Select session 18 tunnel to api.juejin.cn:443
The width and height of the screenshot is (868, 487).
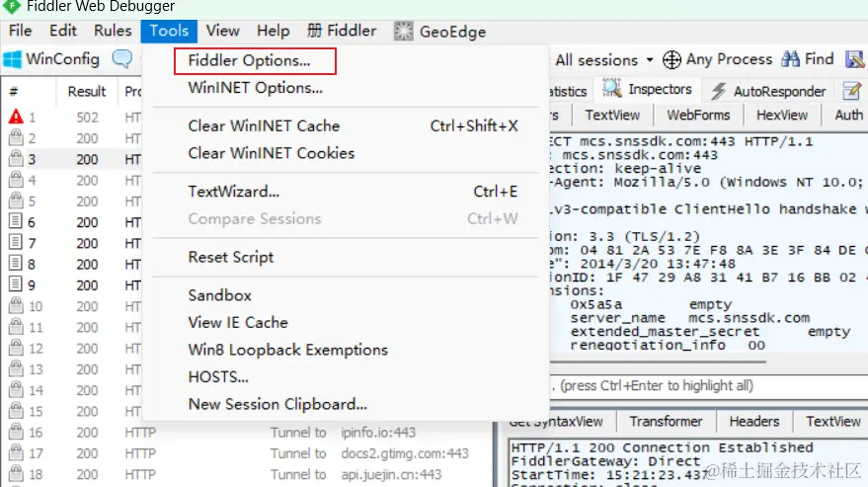246,474
